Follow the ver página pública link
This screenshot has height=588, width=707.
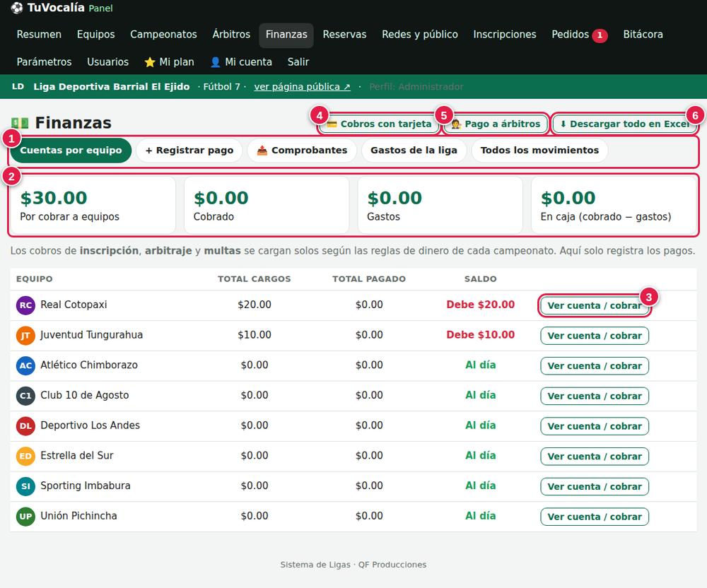point(302,87)
